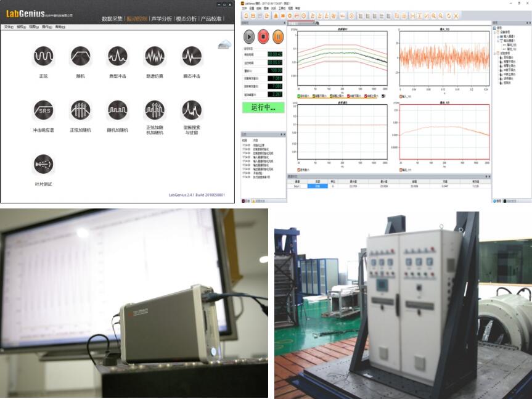Toggle the 控制谱(f) legend checkbox
The image size is (532, 399).
point(299,96)
